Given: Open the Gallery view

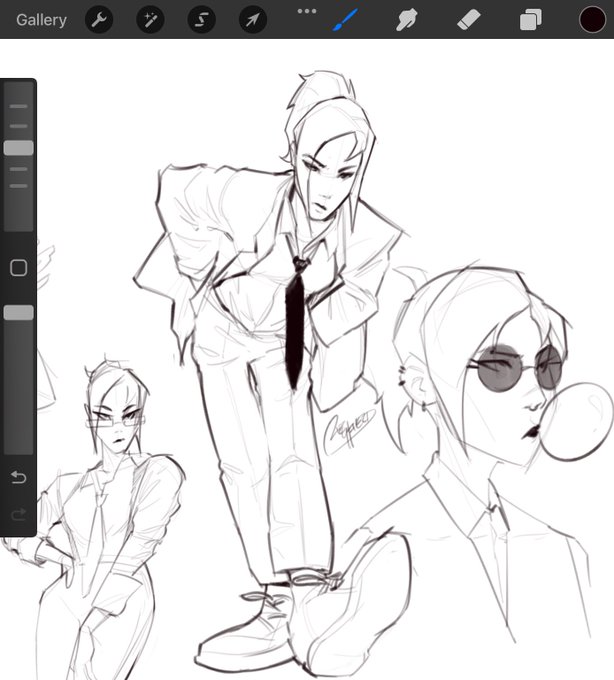Looking at the screenshot, I should point(41,20).
